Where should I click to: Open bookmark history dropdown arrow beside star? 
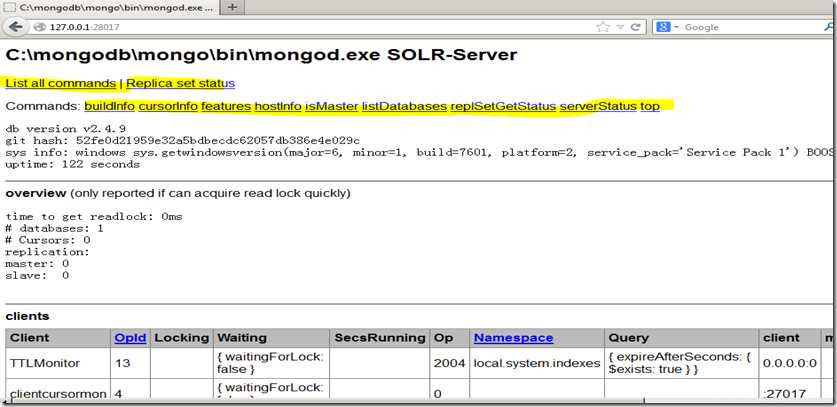click(620, 27)
